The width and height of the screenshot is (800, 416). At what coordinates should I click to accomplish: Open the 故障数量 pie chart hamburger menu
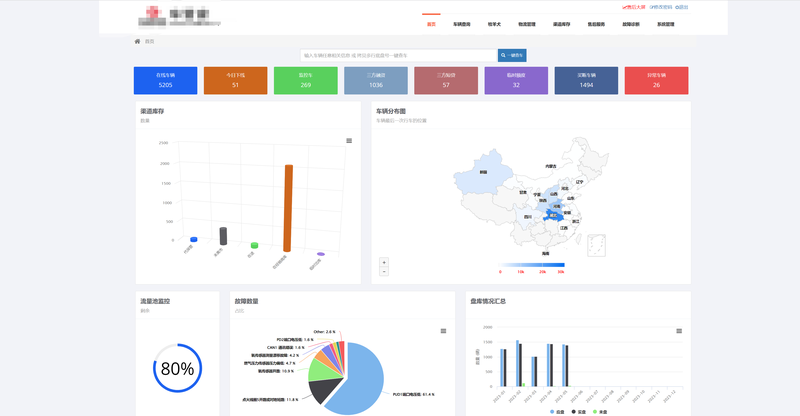pyautogui.click(x=443, y=331)
